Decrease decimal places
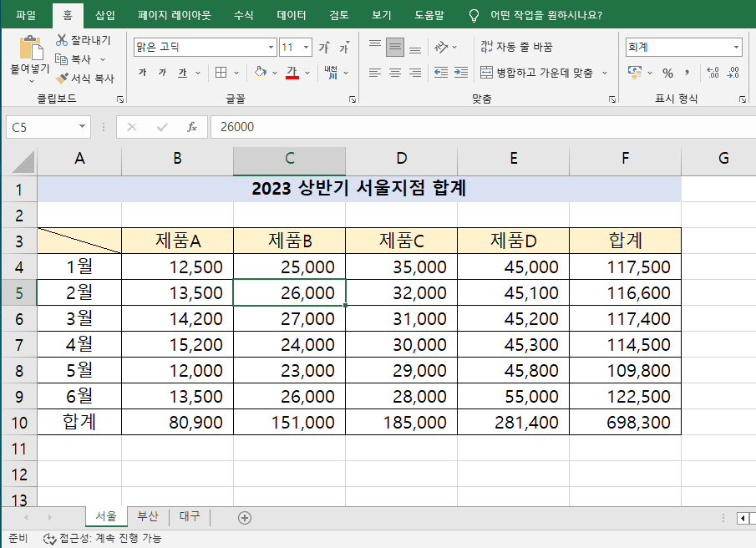 pyautogui.click(x=733, y=73)
